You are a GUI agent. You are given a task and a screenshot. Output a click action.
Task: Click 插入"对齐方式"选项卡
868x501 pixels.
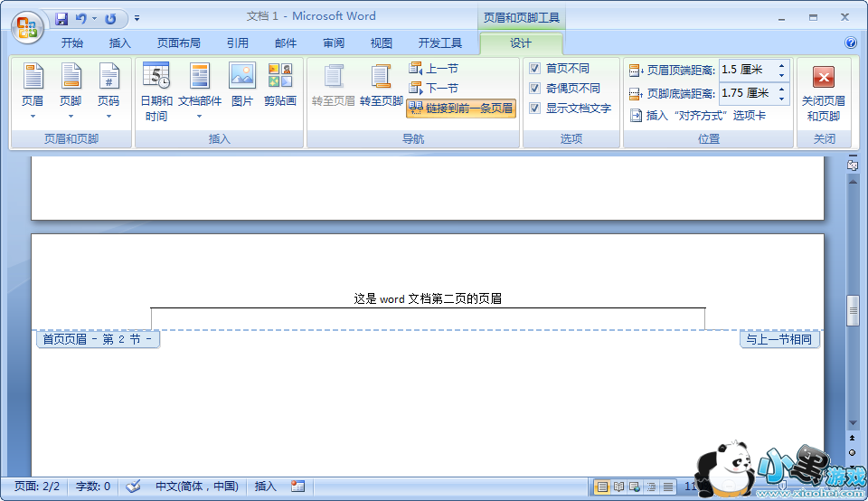tap(698, 116)
